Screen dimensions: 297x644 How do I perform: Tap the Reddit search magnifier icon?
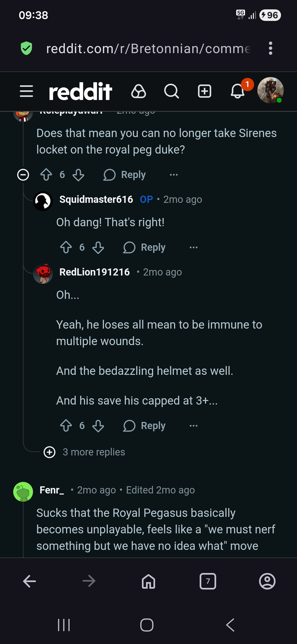coord(172,91)
